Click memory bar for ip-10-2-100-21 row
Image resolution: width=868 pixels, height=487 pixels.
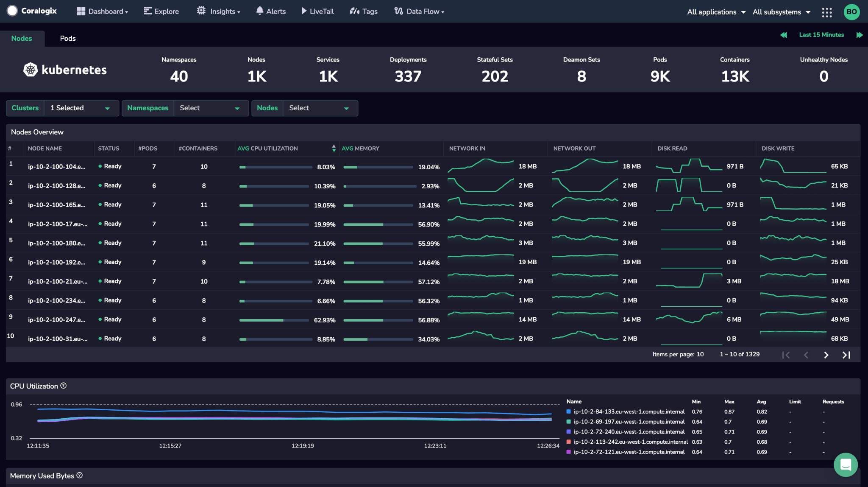(x=378, y=282)
